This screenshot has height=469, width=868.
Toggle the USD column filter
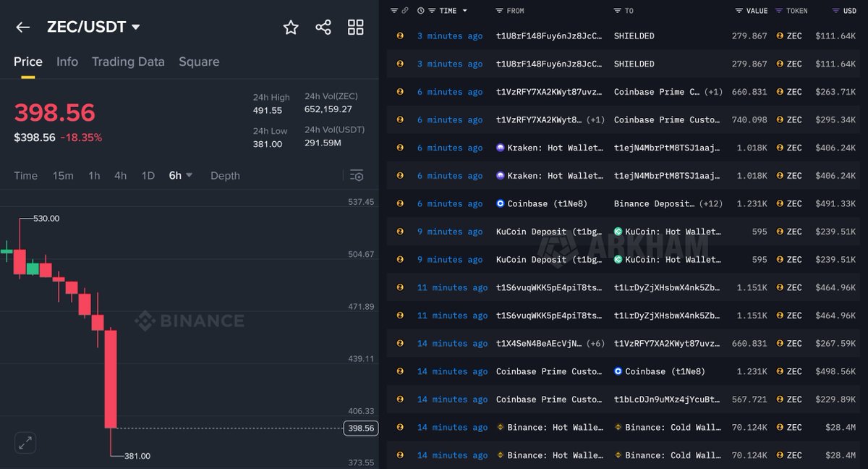(x=835, y=10)
